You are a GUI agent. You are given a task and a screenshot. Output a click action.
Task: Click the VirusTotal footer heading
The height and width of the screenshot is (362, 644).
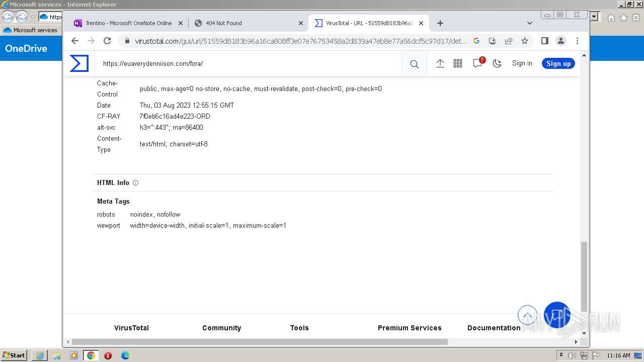pyautogui.click(x=131, y=328)
